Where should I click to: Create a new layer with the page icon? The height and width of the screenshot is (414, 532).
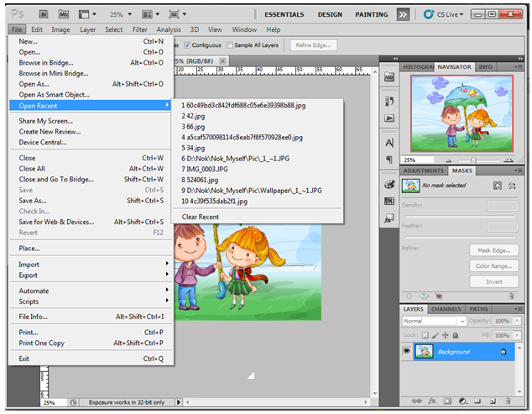(x=492, y=401)
